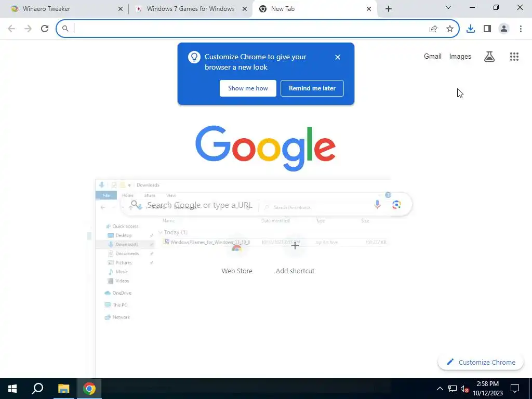Start voice search with microphone icon
The height and width of the screenshot is (399, 532).
377,204
